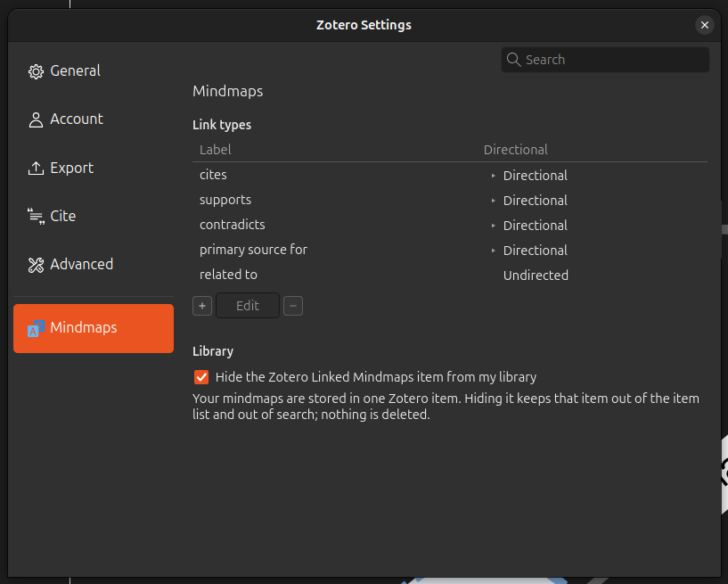Go to the Export settings pane
728x584 pixels.
[x=94, y=168]
